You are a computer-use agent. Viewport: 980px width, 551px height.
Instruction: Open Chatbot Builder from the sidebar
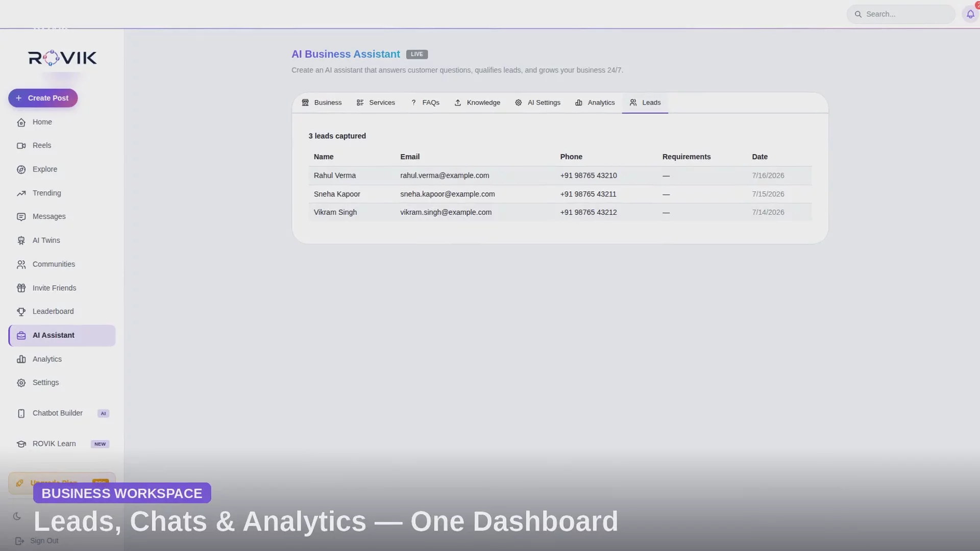pos(62,413)
